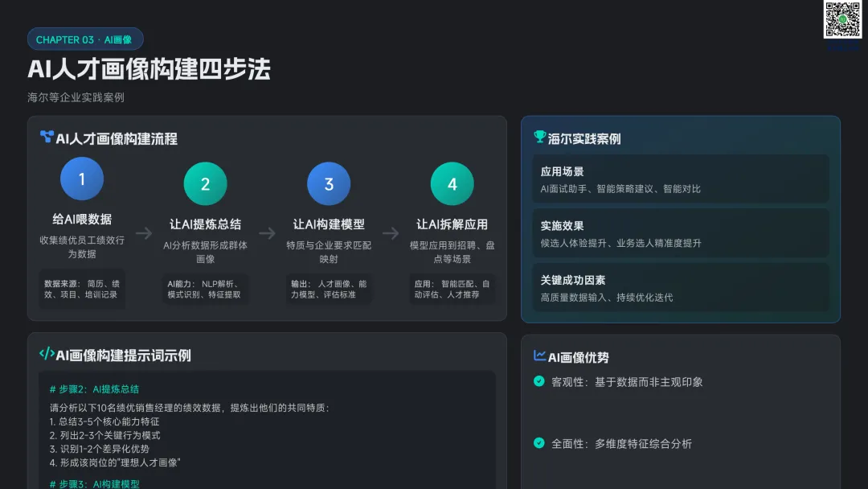The width and height of the screenshot is (868, 489).
Task: Click the line 3. 识别1-2个差异化优势
Action: pyautogui.click(x=99, y=449)
